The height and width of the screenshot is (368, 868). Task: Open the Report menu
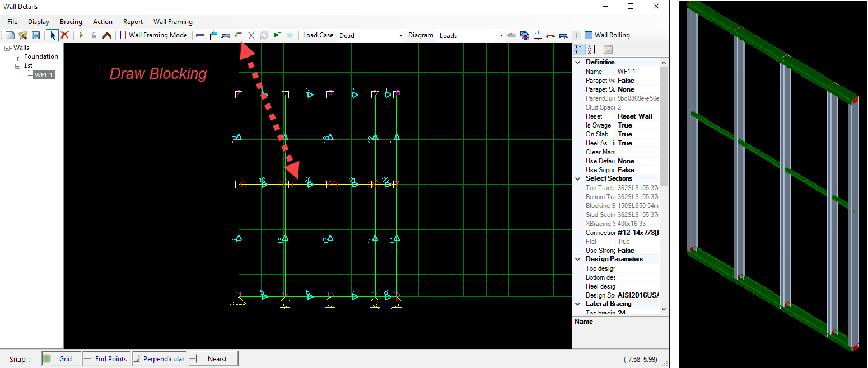133,22
